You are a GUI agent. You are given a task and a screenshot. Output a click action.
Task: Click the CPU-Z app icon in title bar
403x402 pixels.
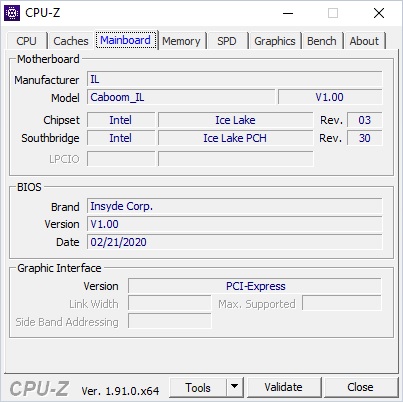[x=12, y=13]
